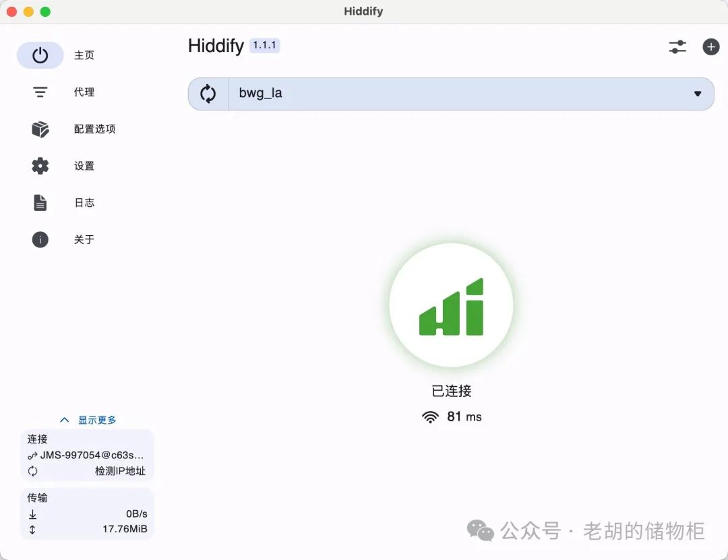Click the 连接 card heading

click(37, 439)
